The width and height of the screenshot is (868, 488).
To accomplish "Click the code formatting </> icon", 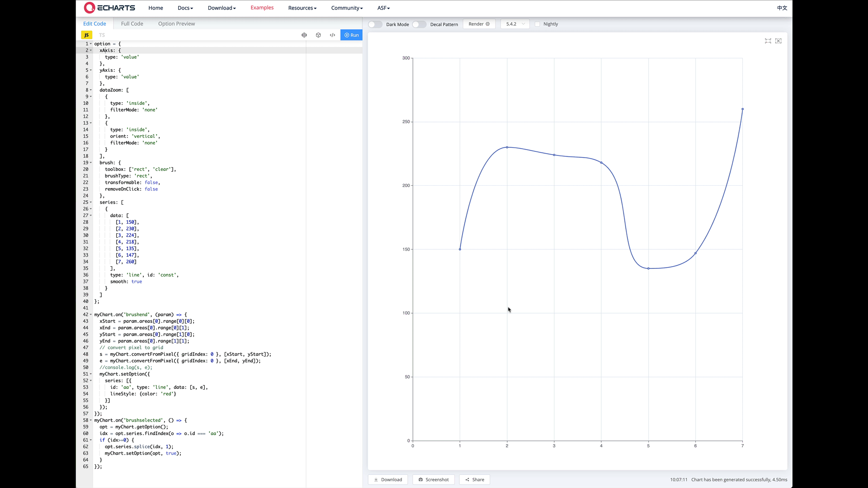I will (x=333, y=35).
